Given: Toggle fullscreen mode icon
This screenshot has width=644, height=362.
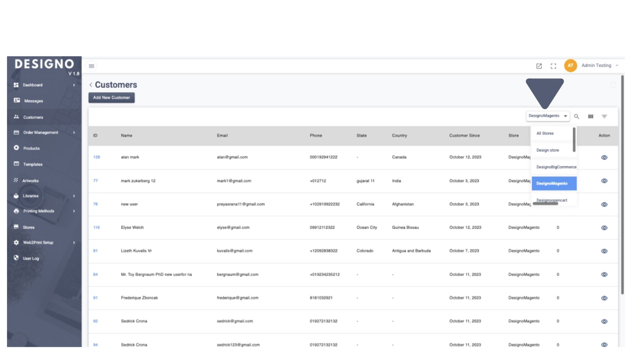Looking at the screenshot, I should (x=553, y=66).
